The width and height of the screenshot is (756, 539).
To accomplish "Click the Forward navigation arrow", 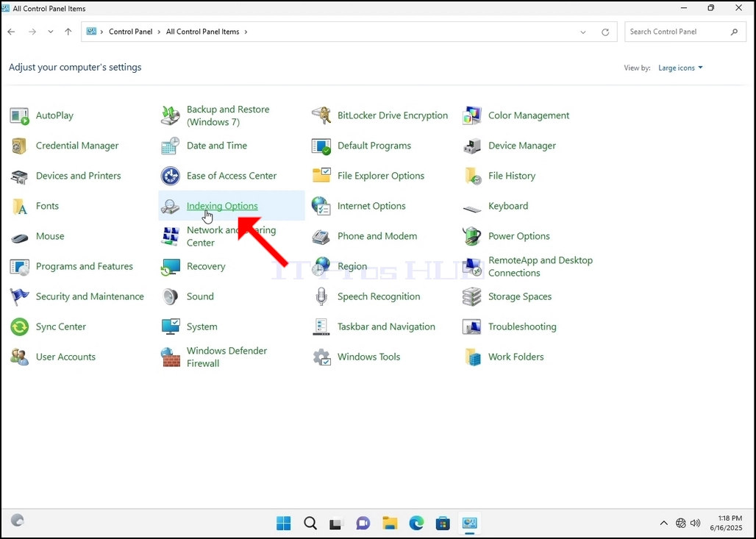I will [32, 32].
